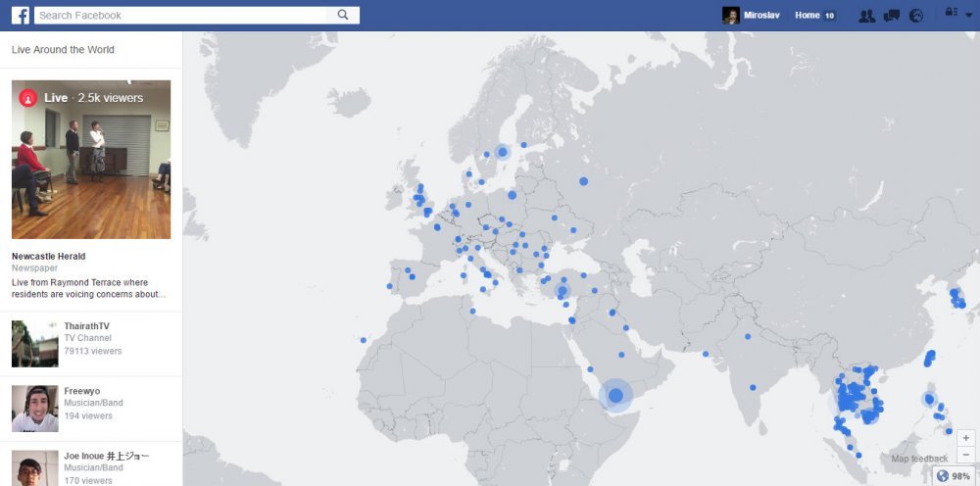Click 'Musician/Band' under Joe Inoue
The width and height of the screenshot is (980, 486).
[x=94, y=468]
